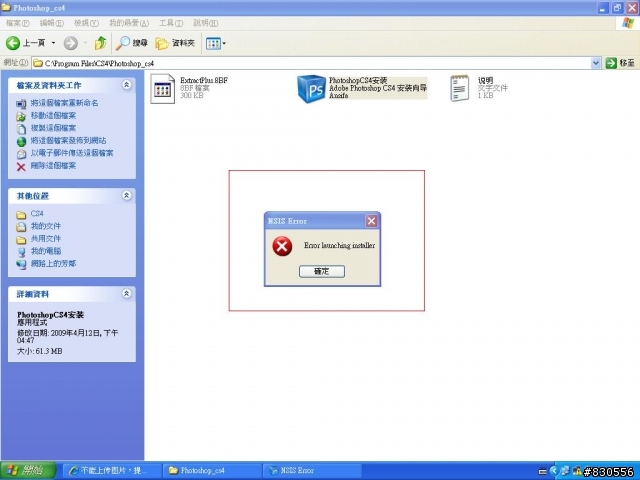
Task: Click the red error icon in dialog
Action: [282, 246]
